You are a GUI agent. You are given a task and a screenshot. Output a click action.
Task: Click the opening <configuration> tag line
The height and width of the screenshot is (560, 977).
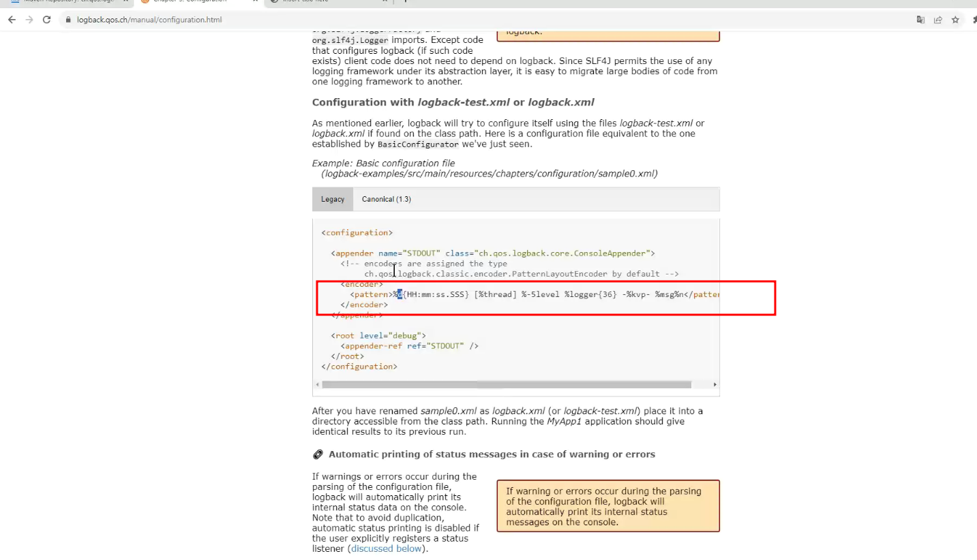(x=357, y=232)
